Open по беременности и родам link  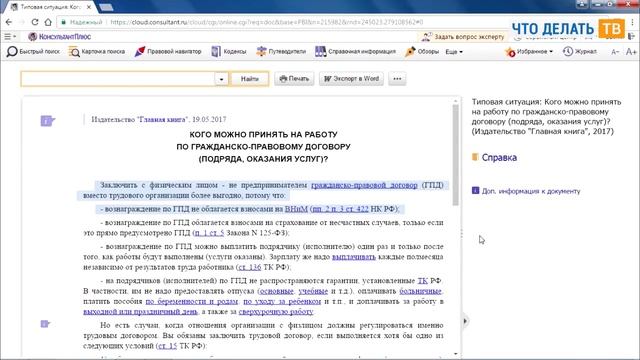(x=191, y=301)
